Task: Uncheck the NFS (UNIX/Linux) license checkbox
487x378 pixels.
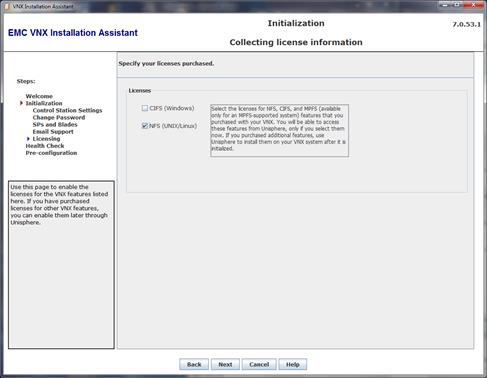Action: coord(145,126)
